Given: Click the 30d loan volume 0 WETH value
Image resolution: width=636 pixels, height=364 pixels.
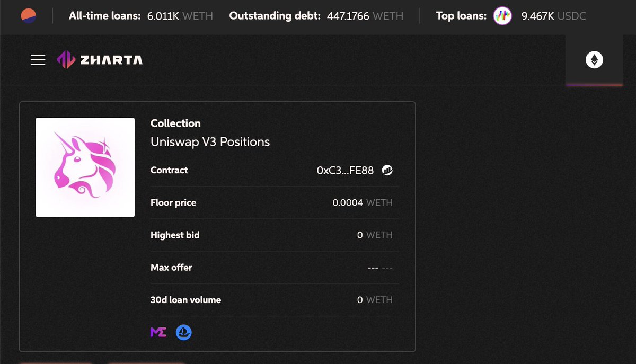Looking at the screenshot, I should (x=375, y=300).
